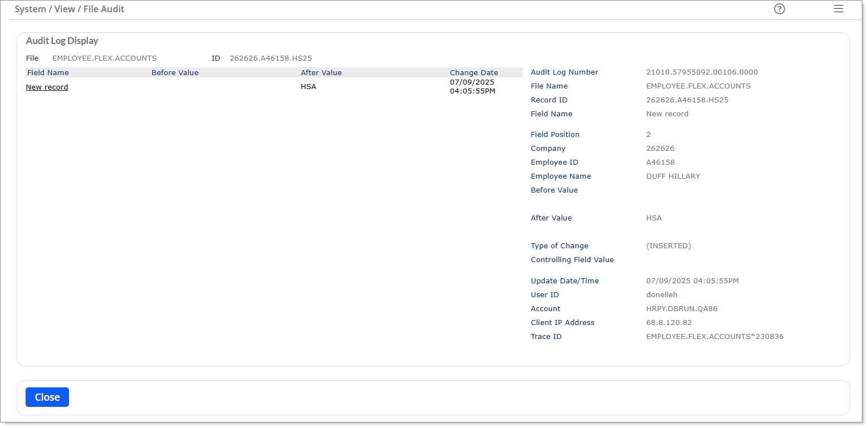The height and width of the screenshot is (428, 868).
Task: Click the Close button
Action: pos(47,397)
